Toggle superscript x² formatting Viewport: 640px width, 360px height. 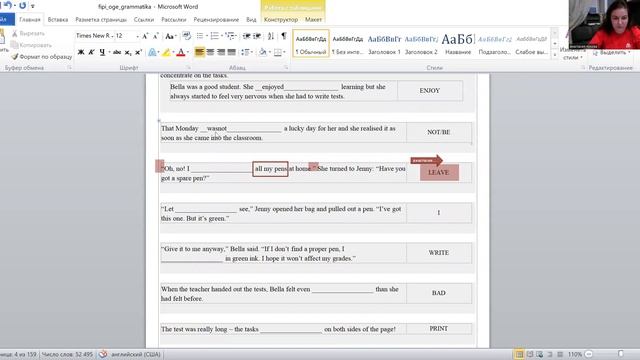click(138, 52)
